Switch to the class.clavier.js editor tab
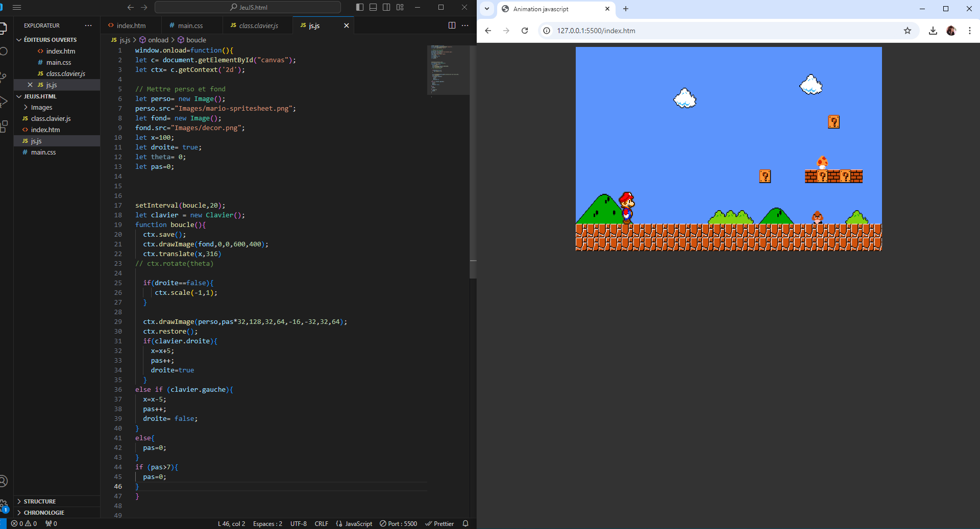This screenshot has width=980, height=529. pyautogui.click(x=258, y=26)
